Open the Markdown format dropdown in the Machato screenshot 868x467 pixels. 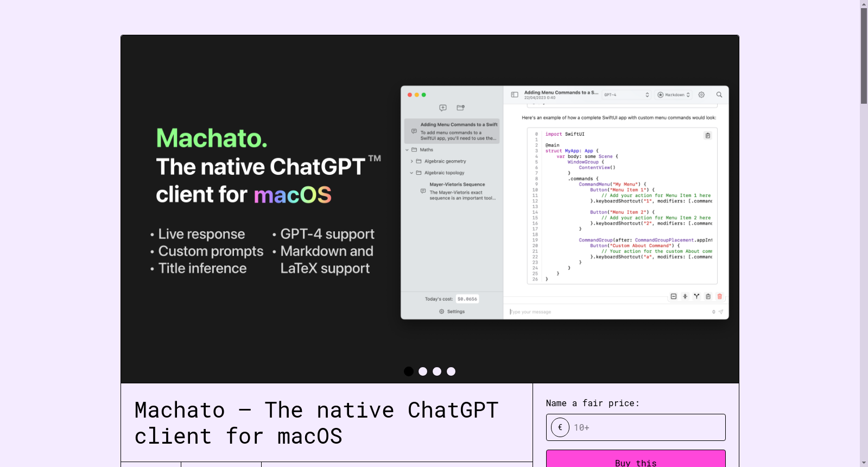click(674, 94)
